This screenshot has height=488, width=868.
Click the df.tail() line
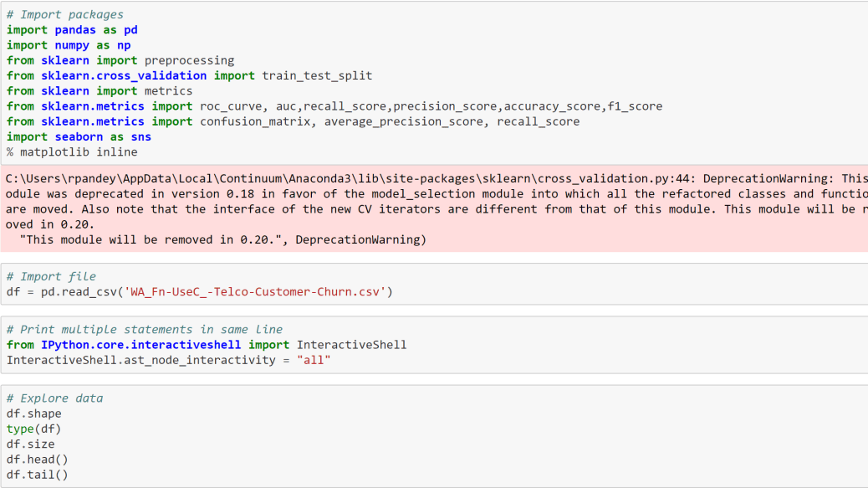click(x=37, y=475)
